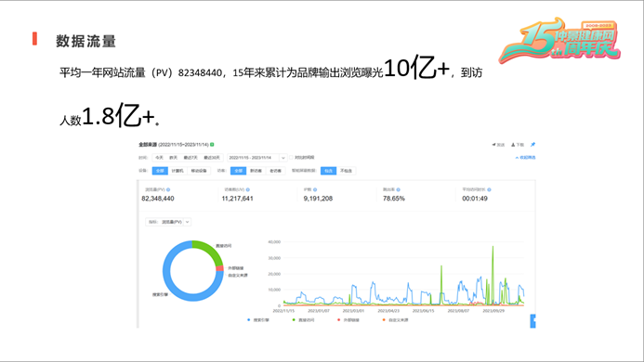Select the 最近30天 time tab
Screen dimensions: 644x362
(212, 158)
